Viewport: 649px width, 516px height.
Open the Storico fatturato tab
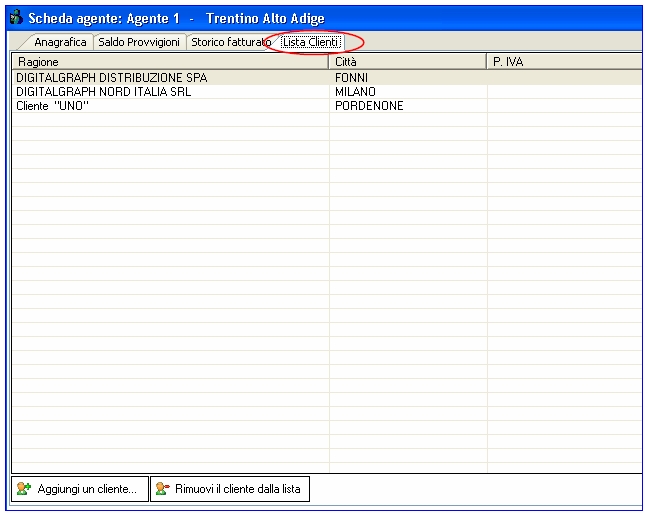pyautogui.click(x=230, y=42)
